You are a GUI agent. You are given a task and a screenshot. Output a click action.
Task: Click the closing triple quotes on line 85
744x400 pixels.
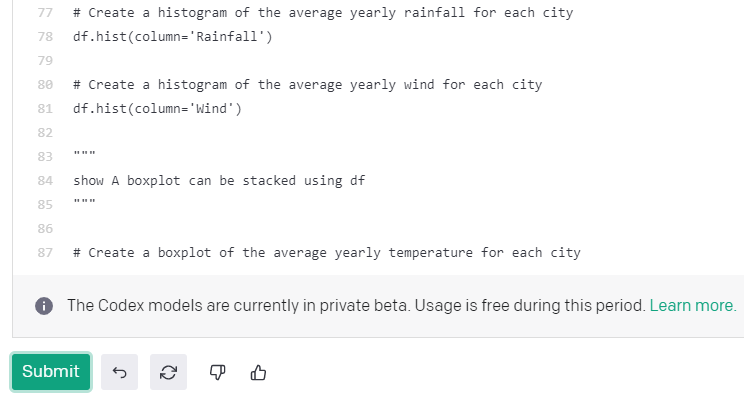(x=84, y=202)
